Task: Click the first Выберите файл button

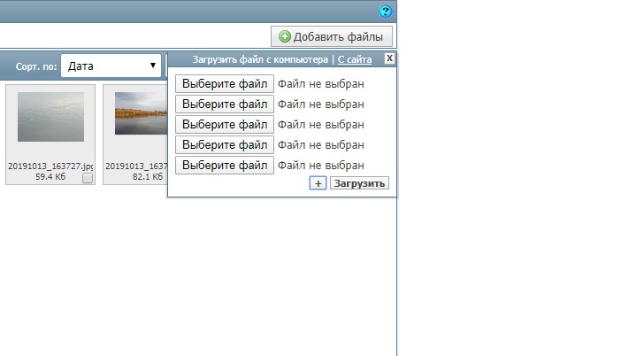Action: (x=225, y=84)
